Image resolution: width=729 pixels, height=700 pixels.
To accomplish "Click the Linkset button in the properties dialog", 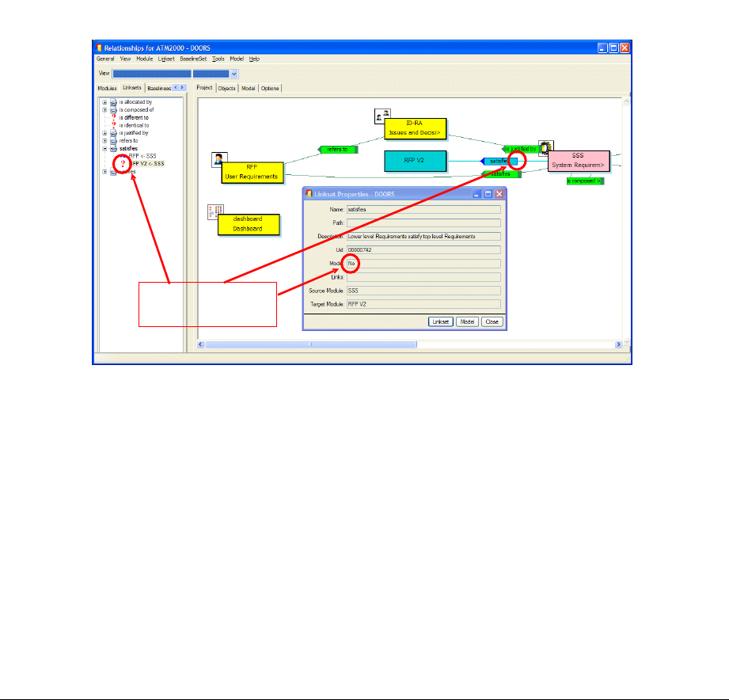I will pyautogui.click(x=441, y=321).
